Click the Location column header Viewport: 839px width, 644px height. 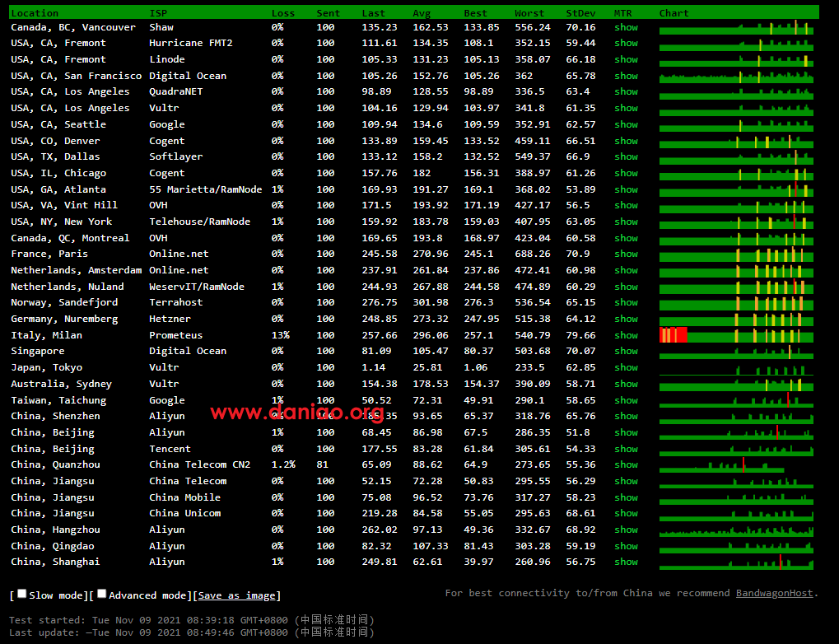click(x=35, y=13)
